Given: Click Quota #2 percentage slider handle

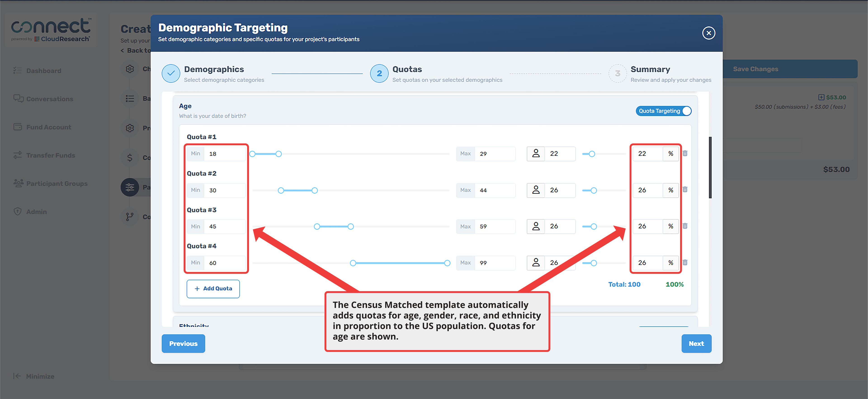Looking at the screenshot, I should 594,190.
